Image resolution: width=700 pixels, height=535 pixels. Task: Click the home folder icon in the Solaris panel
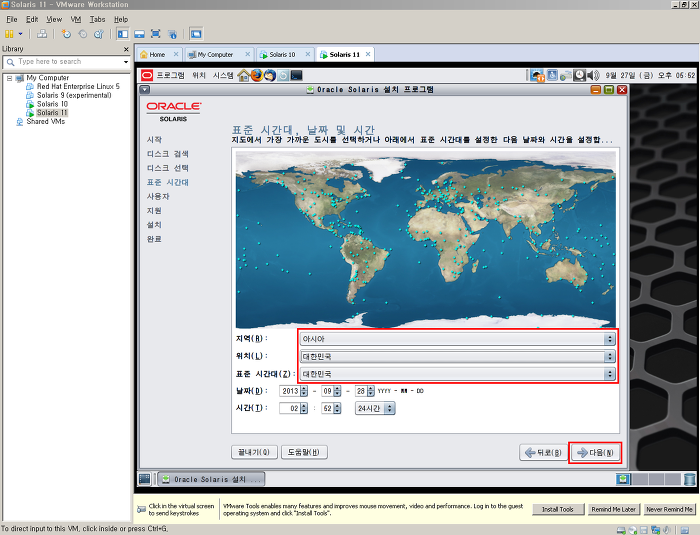tap(243, 75)
